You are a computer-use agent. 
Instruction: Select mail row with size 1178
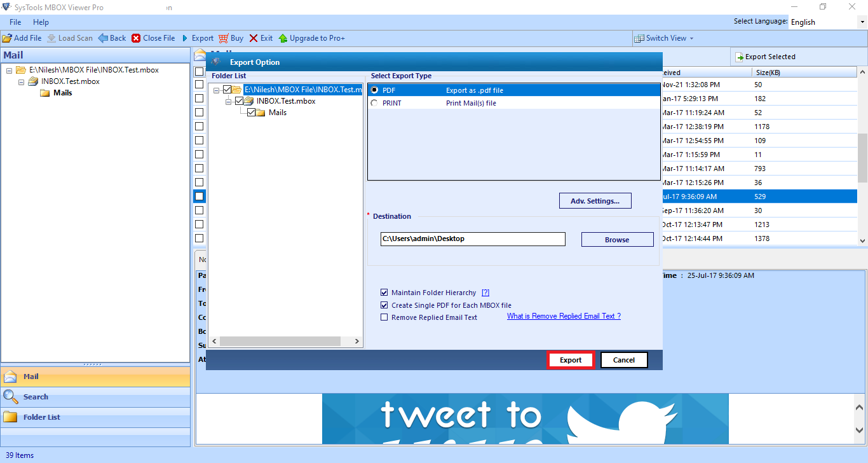(759, 127)
